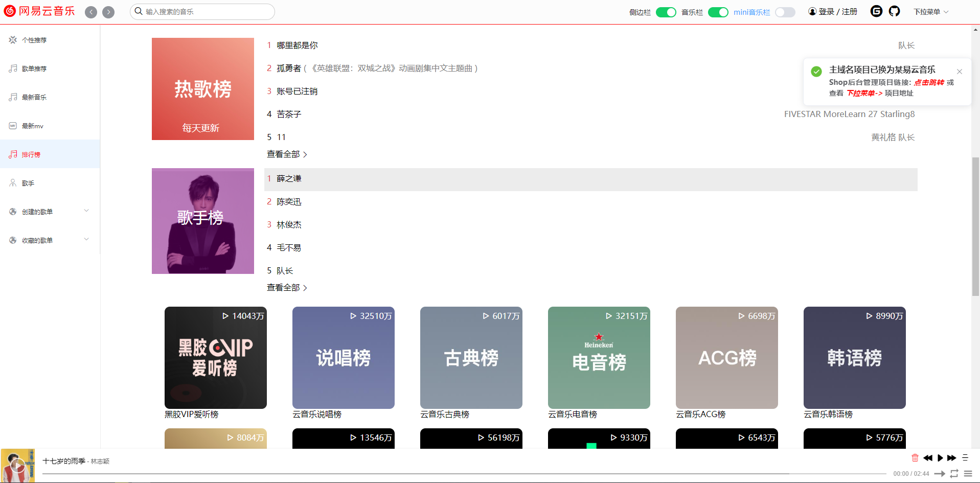Open the 歌手榜 chart cover
Screen dimensions: 980x483
(203, 221)
